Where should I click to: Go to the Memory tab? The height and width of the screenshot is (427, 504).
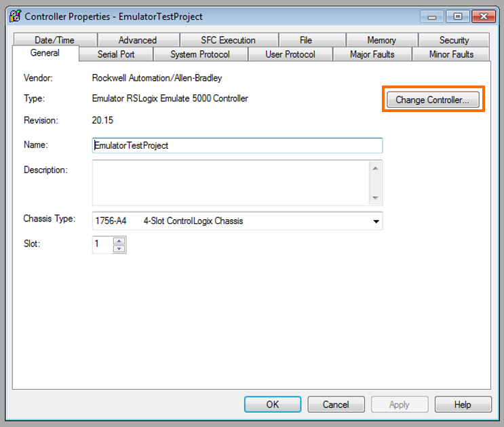coord(381,40)
